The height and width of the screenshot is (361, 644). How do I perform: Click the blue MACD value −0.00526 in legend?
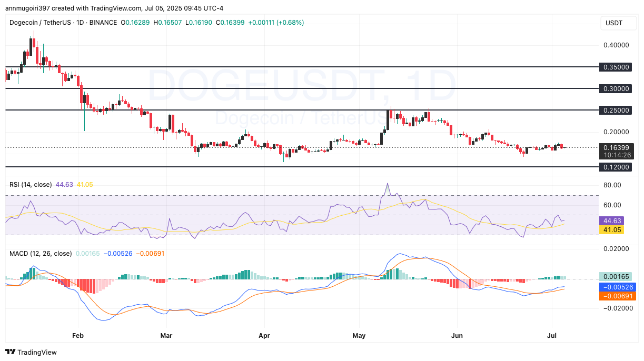coord(118,253)
